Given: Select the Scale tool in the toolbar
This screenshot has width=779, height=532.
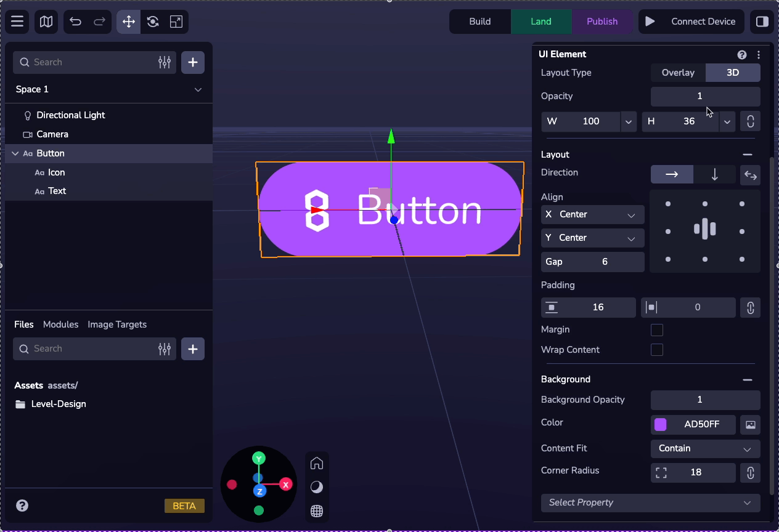Looking at the screenshot, I should (176, 22).
